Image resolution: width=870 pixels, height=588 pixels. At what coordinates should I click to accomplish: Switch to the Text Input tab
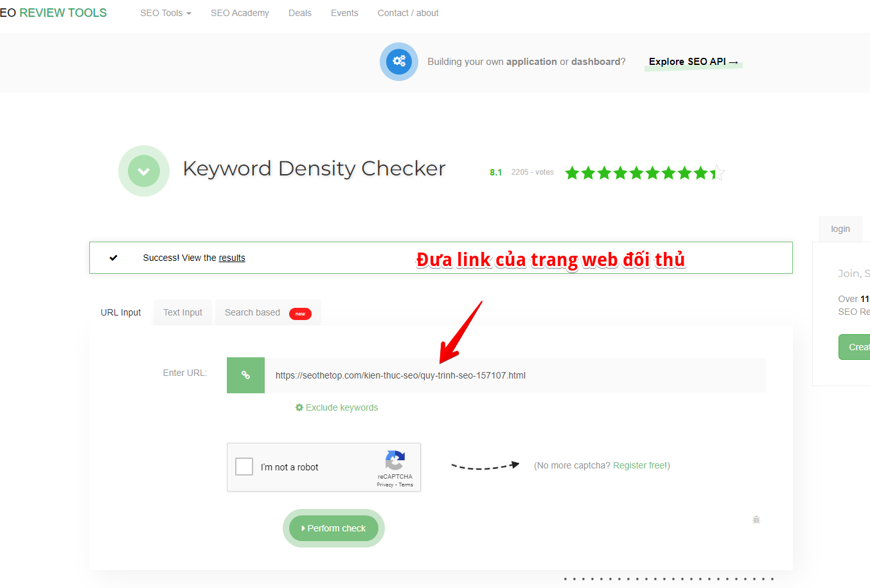[182, 312]
